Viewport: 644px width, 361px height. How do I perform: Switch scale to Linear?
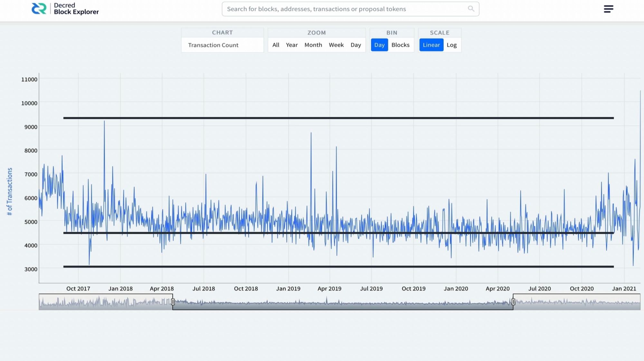431,45
